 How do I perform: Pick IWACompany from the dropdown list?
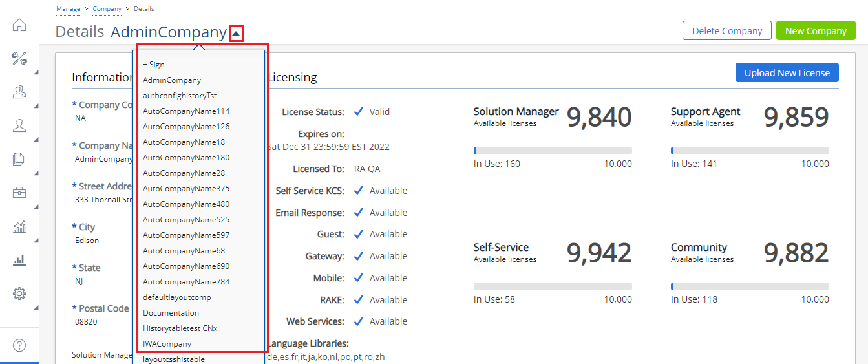click(x=167, y=344)
